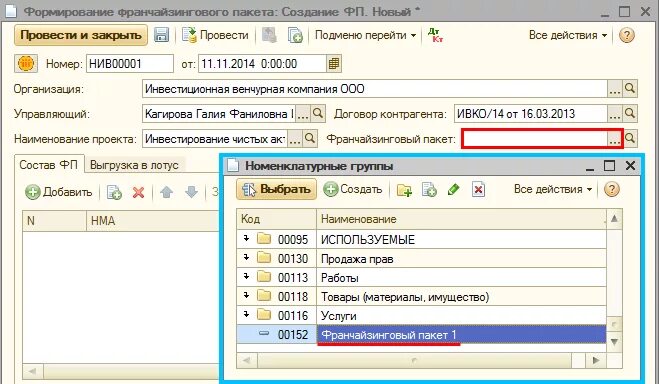Move row down with the down arrow icon
The height and width of the screenshot is (384, 659).
coord(191,192)
